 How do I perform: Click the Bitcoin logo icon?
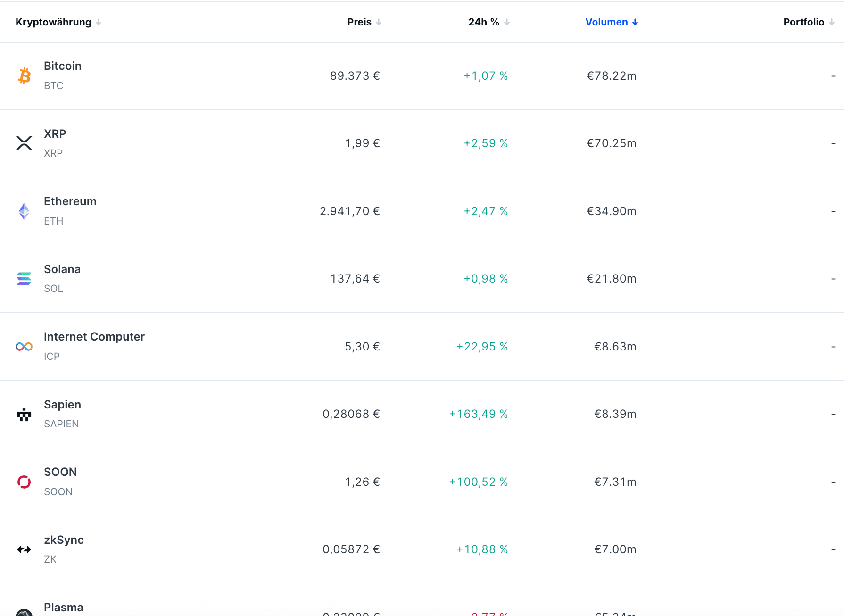point(24,76)
